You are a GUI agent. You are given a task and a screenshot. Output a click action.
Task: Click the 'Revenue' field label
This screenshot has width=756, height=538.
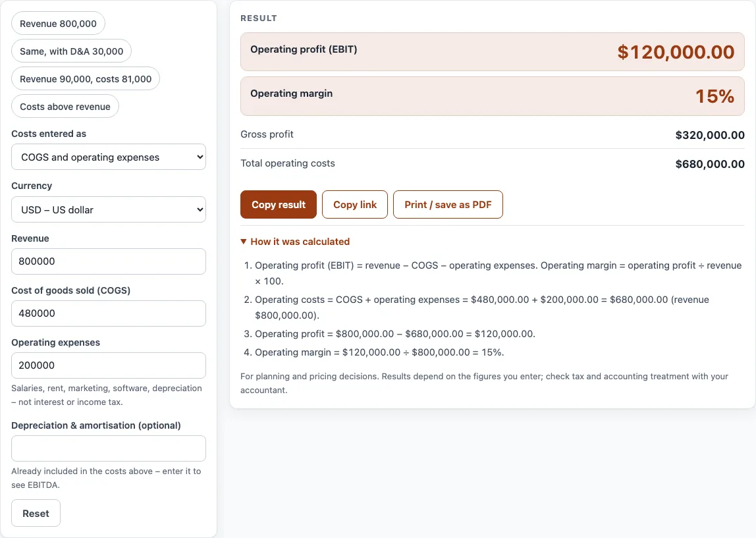tap(30, 238)
